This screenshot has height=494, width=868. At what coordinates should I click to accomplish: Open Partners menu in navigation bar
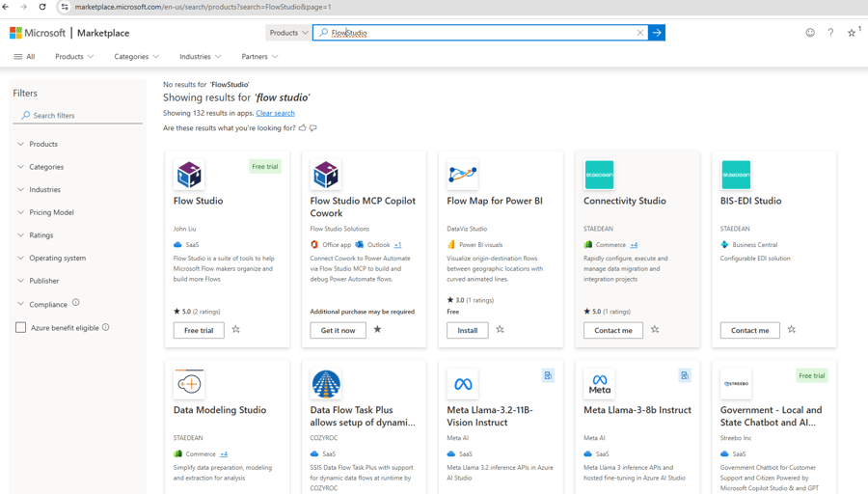pyautogui.click(x=259, y=57)
